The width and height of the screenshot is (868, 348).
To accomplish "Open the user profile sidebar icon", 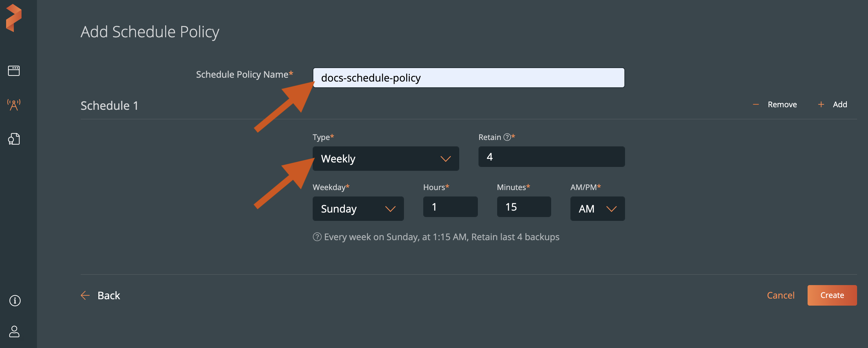I will tap(14, 331).
